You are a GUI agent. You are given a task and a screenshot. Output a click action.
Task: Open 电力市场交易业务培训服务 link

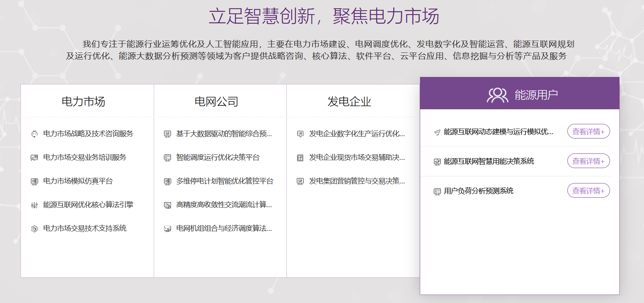(x=85, y=157)
